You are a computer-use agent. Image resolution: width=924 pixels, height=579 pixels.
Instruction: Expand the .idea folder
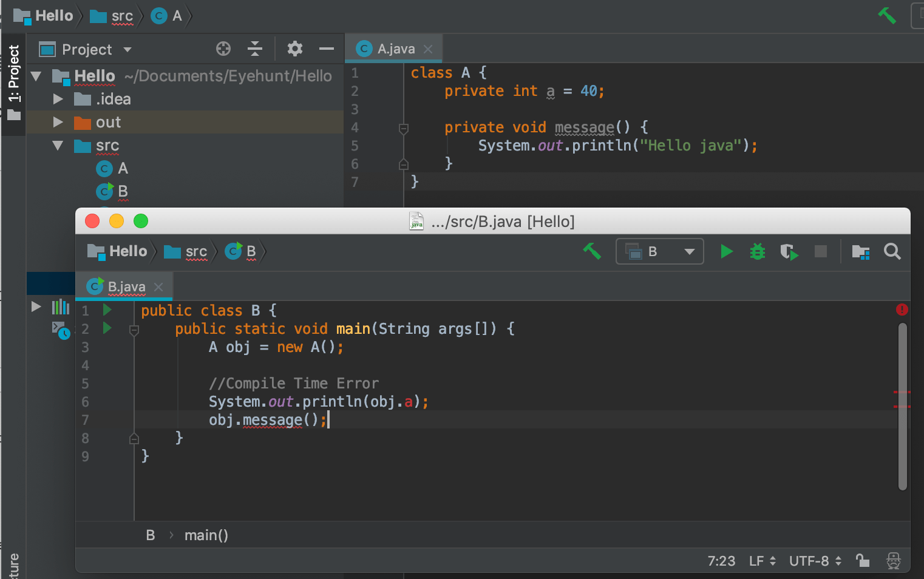point(58,98)
